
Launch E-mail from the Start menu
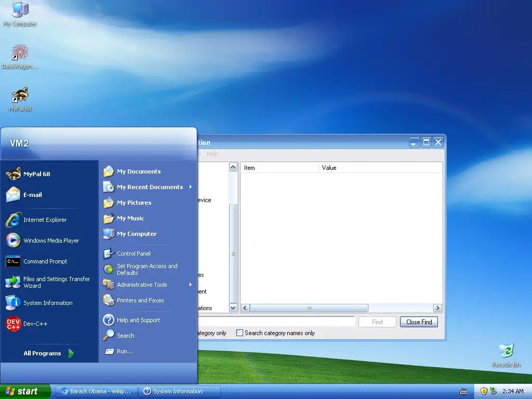[x=49, y=195]
